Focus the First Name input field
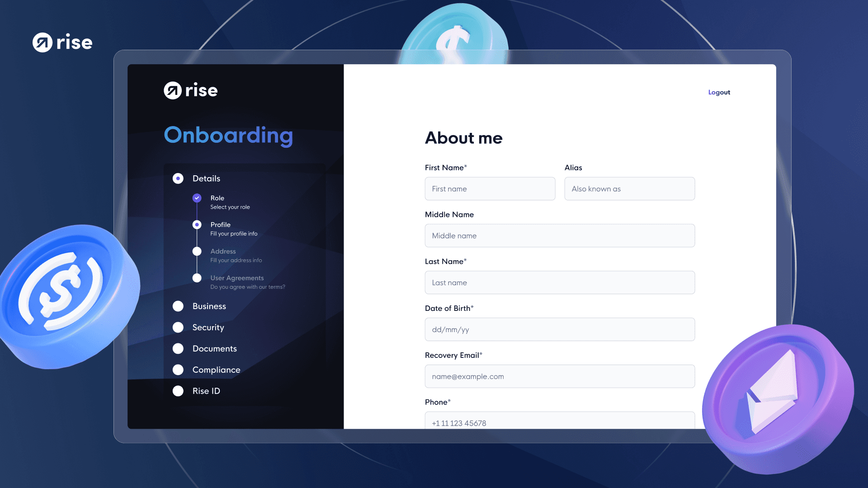Screen dimensions: 868x488 click(x=490, y=189)
